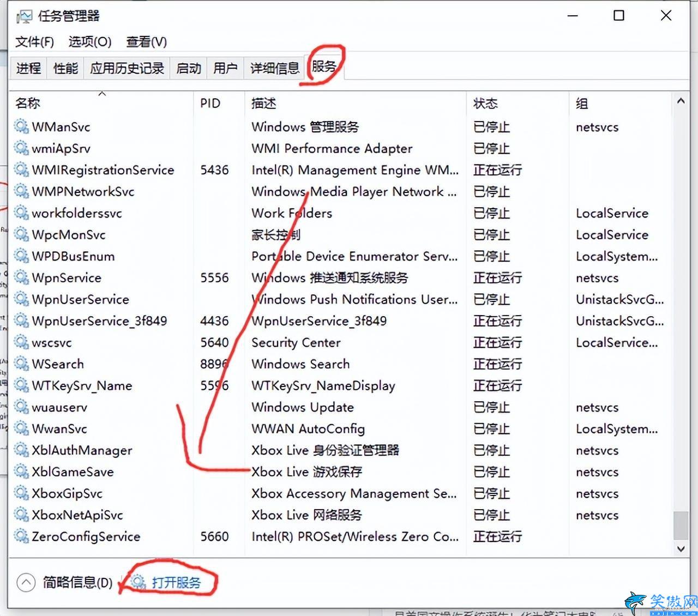This screenshot has height=616, width=698.
Task: Collapse to 简略信息 with the chevron button
Action: (x=26, y=583)
